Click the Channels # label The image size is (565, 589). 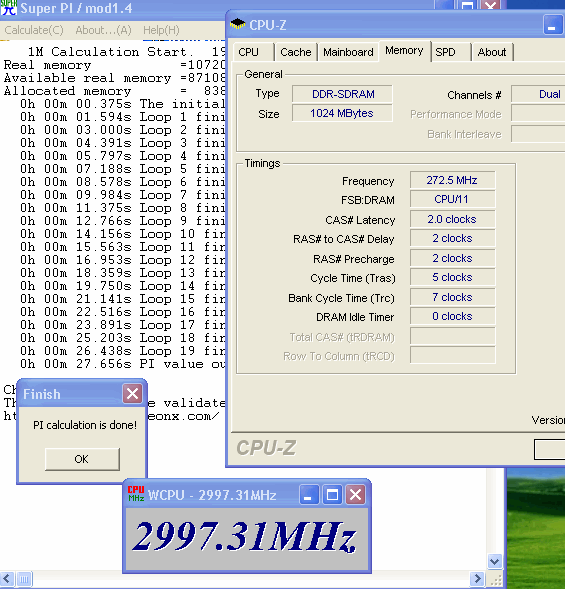coord(474,95)
